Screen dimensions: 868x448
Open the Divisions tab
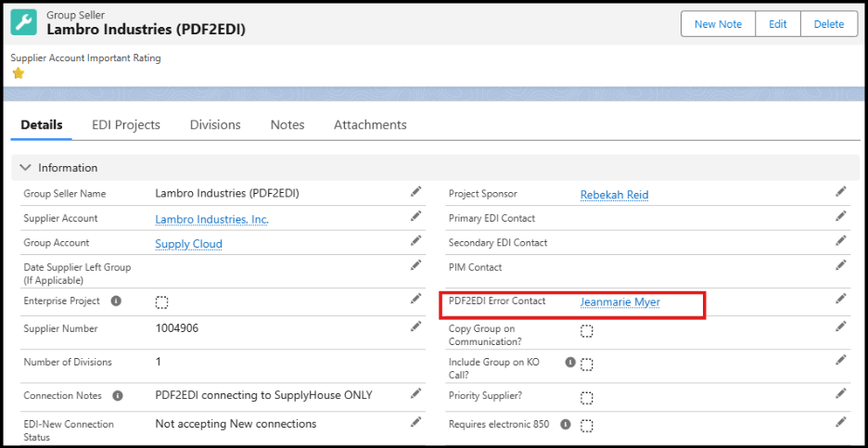point(215,124)
